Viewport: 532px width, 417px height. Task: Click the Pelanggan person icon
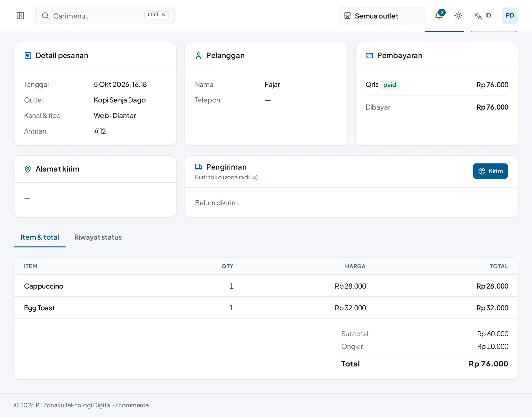coord(199,56)
